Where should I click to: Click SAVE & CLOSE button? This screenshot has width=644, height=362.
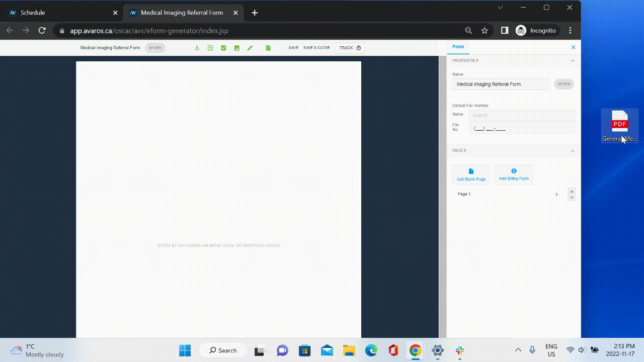coord(316,48)
